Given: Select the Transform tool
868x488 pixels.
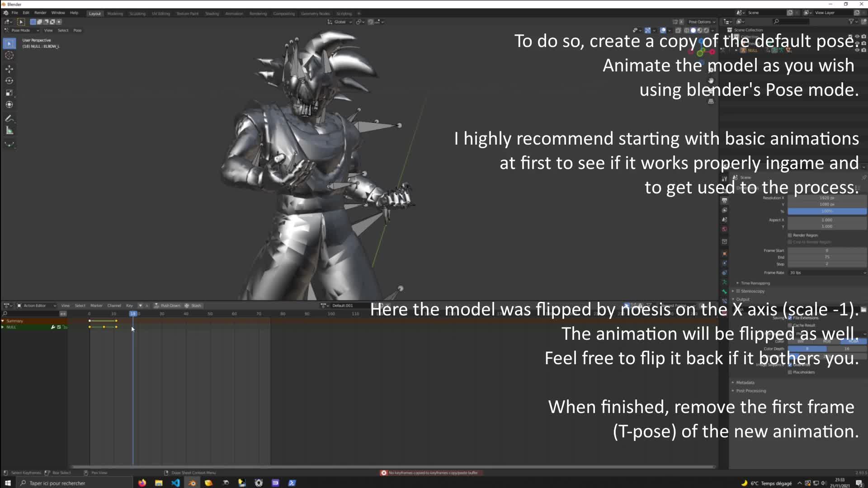Looking at the screenshot, I should coord(9,104).
